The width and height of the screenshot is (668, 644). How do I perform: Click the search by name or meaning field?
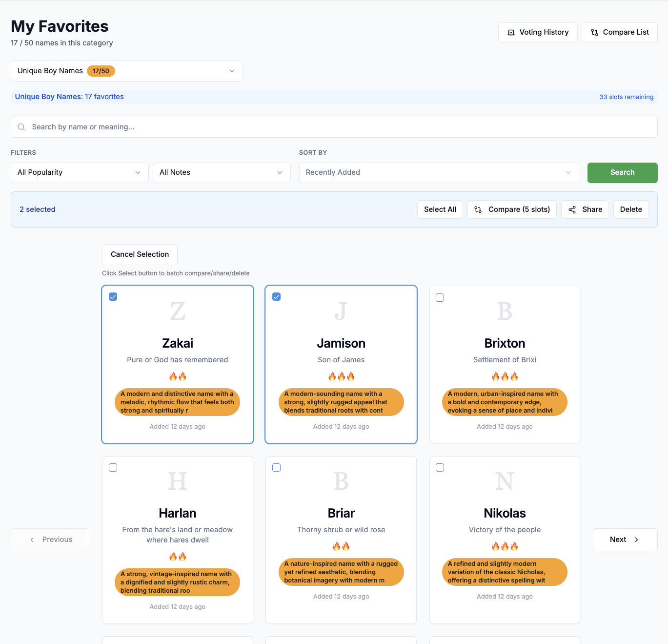coord(195,127)
